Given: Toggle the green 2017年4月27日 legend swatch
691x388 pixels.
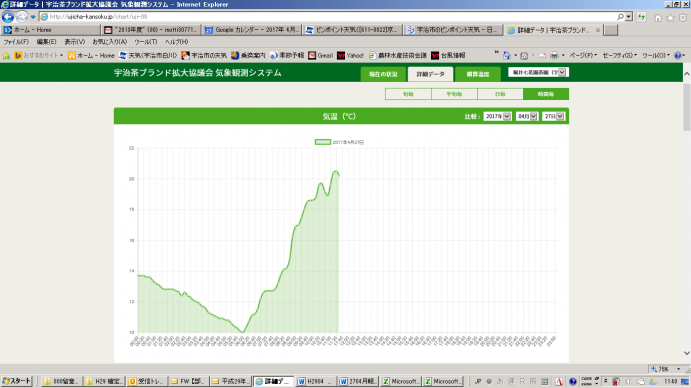Looking at the screenshot, I should tap(323, 142).
